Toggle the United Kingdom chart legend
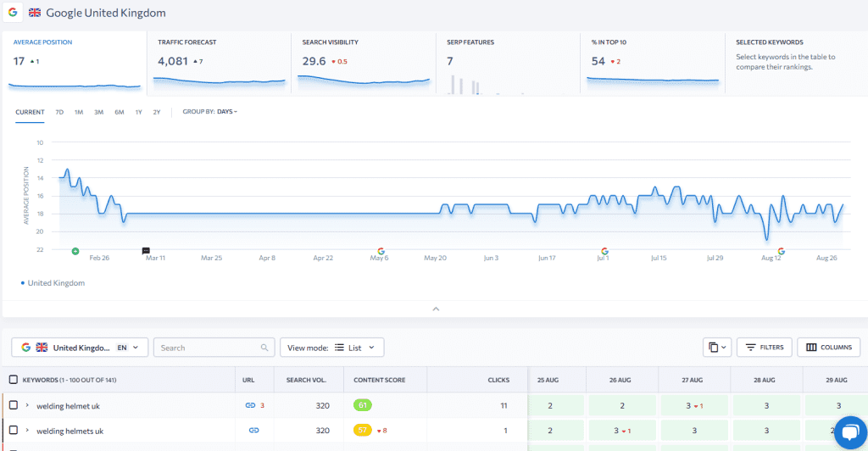Image resolution: width=868 pixels, height=451 pixels. (53, 283)
